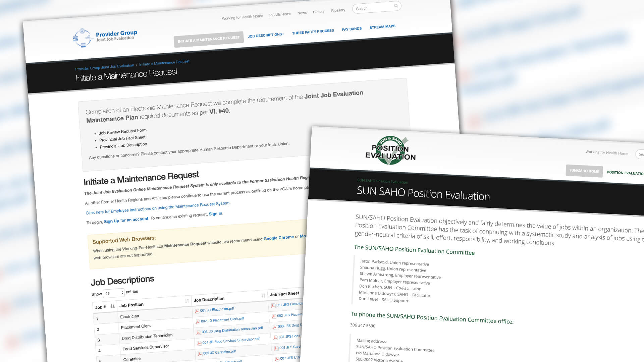
Task: Open the 003 JD Drug Distribution Technician PDF icon
Action: tap(199, 333)
